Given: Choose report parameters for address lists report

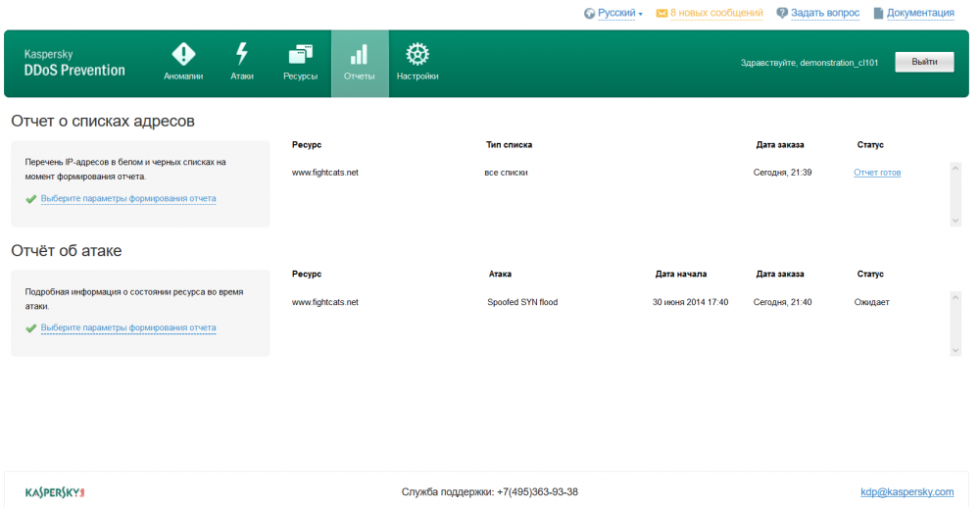Looking at the screenshot, I should (x=128, y=198).
